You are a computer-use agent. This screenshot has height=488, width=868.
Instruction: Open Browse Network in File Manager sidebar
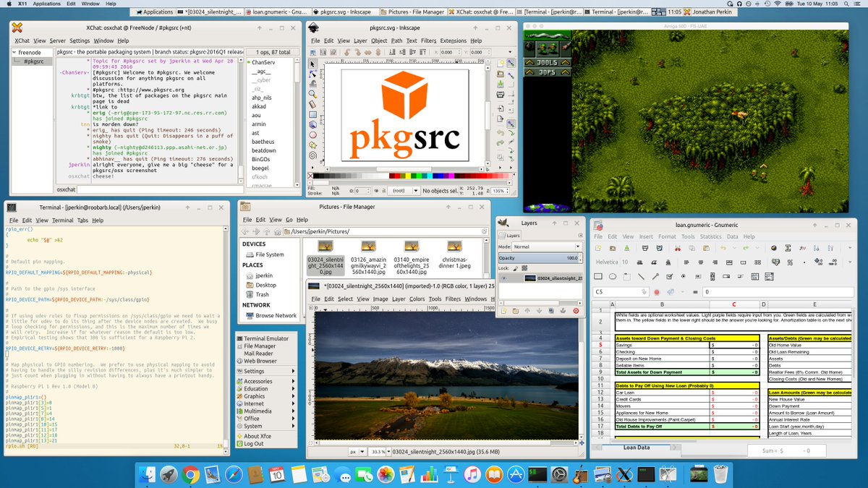click(271, 315)
